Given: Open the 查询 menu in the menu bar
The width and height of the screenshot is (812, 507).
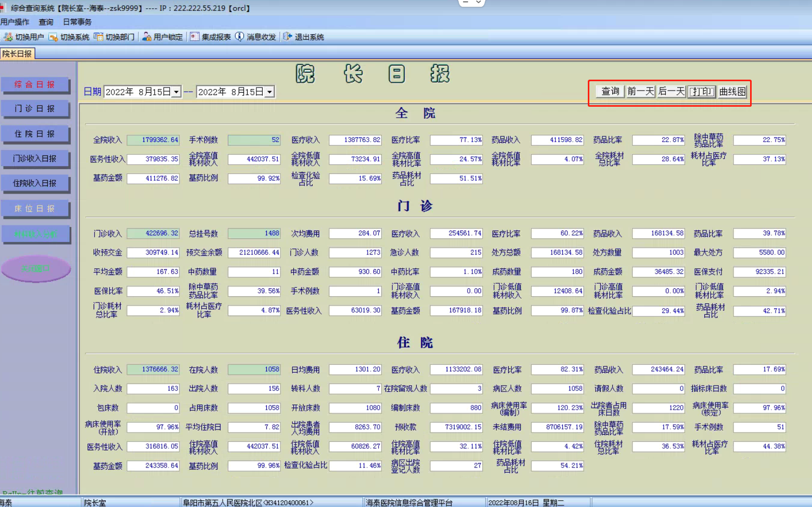Looking at the screenshot, I should (46, 22).
